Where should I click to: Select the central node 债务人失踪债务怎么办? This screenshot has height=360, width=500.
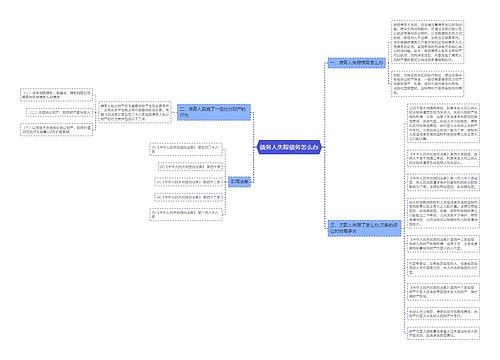click(x=289, y=147)
